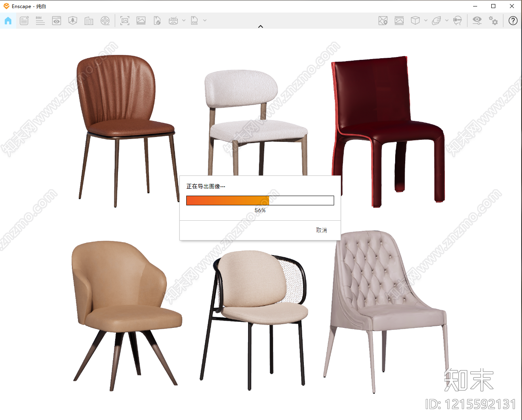Click the 取消 cancel button
Screen dimensions: 522x420
pos(322,230)
